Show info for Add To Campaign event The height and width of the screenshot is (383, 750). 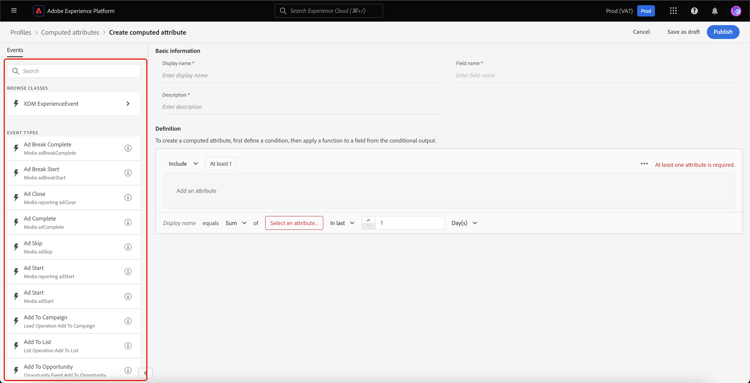[x=128, y=321]
